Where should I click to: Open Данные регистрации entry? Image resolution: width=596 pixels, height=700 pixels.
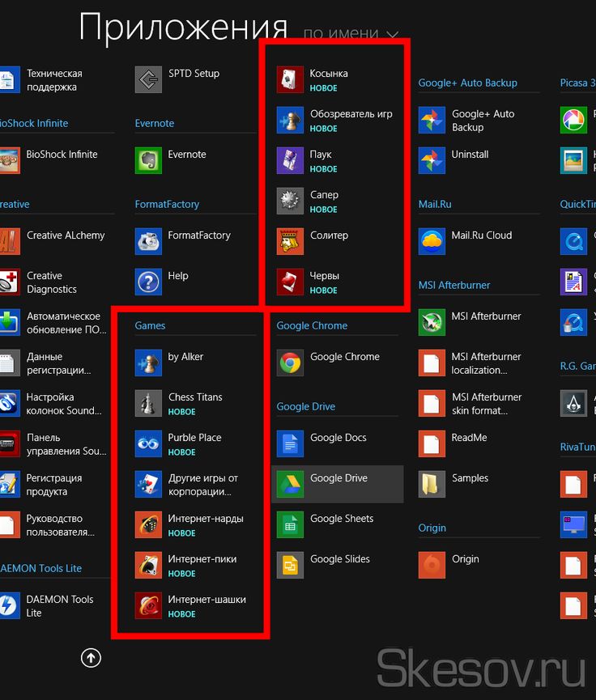(45, 363)
